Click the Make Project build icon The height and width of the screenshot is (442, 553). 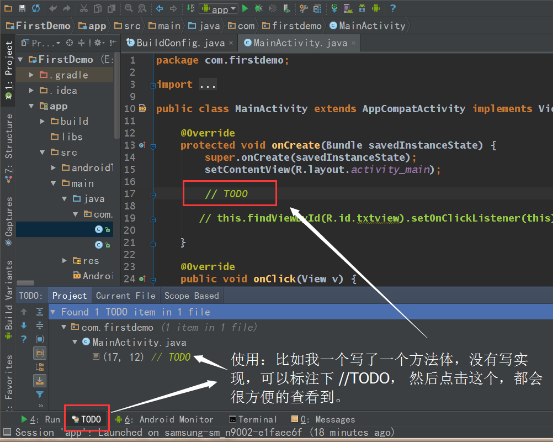click(x=190, y=8)
